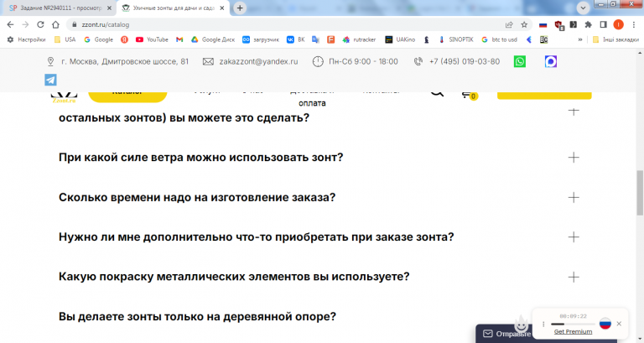Expand question about wind strength for umbrella
The height and width of the screenshot is (343, 644).
coord(574,158)
